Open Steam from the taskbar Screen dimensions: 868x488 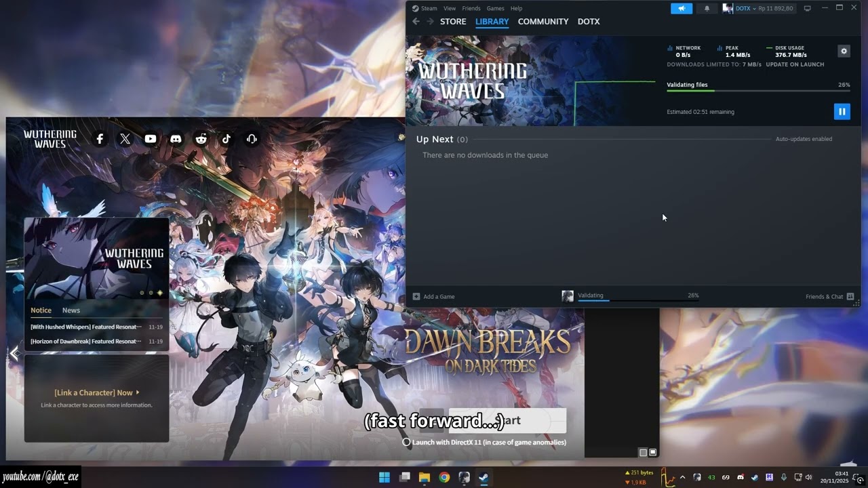click(484, 477)
